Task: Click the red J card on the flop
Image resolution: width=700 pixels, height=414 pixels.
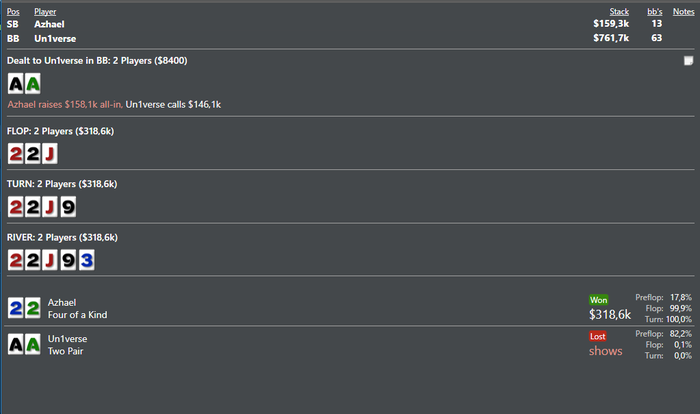Action: [50, 153]
